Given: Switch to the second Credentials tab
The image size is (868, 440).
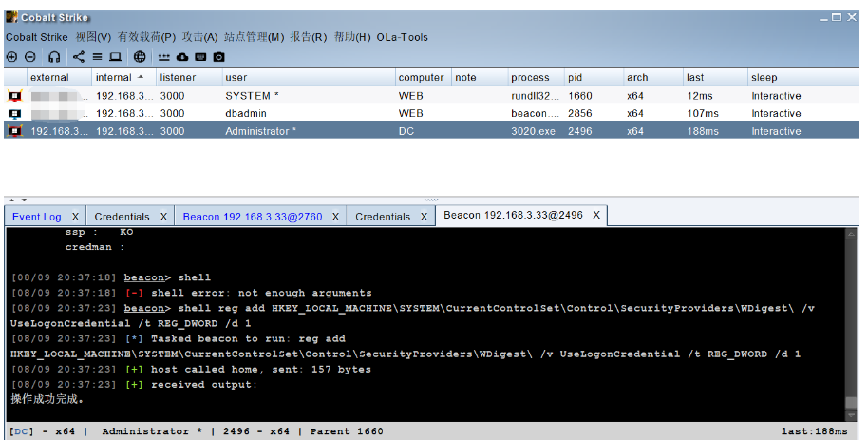Looking at the screenshot, I should (383, 217).
